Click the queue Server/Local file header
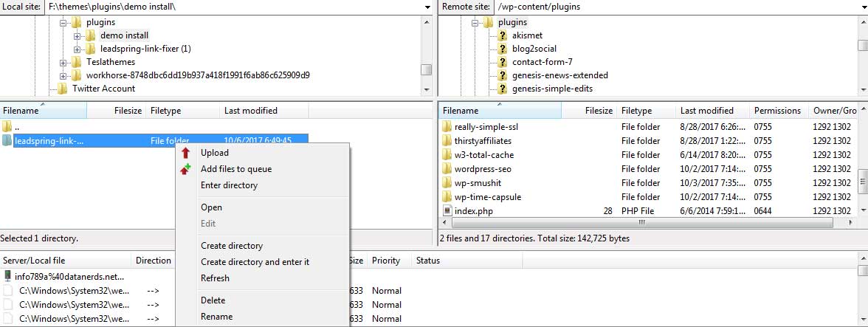868x327 pixels. [66, 261]
